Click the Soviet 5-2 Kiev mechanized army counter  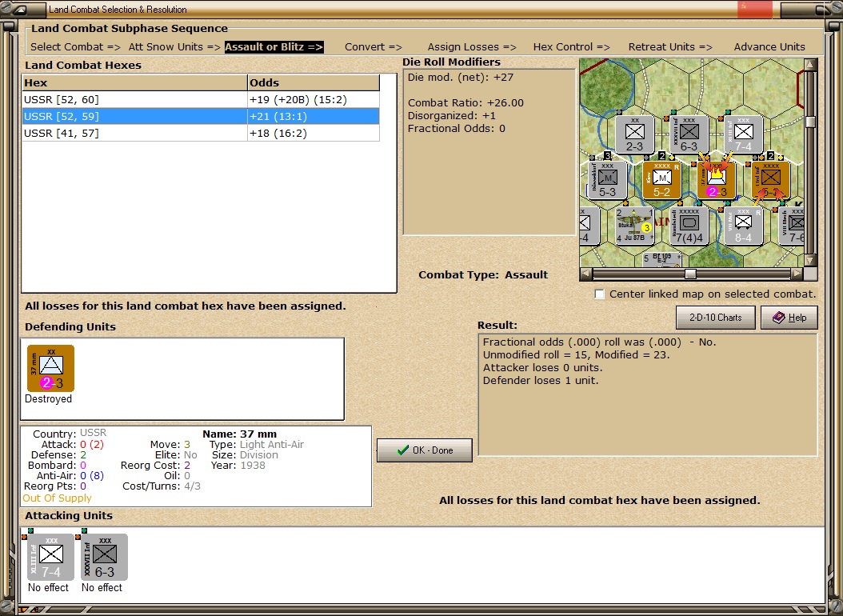coord(661,180)
